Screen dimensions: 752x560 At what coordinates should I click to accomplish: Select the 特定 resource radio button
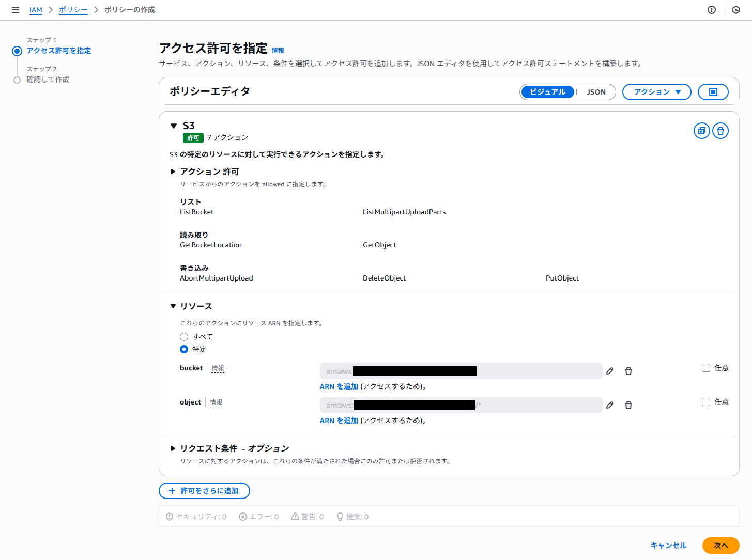coord(184,349)
